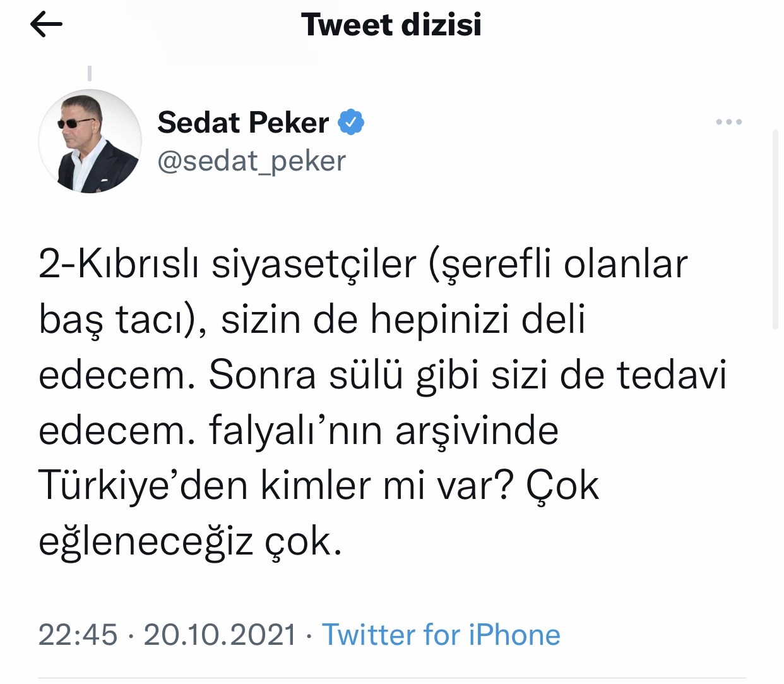The height and width of the screenshot is (684, 784).
Task: Go back using the arrow icon
Action: (46, 25)
